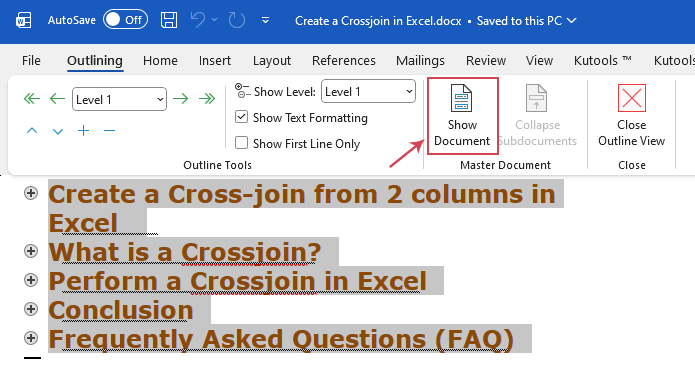Open the Outline Level dropdown
This screenshot has width=695, height=373.
(119, 99)
